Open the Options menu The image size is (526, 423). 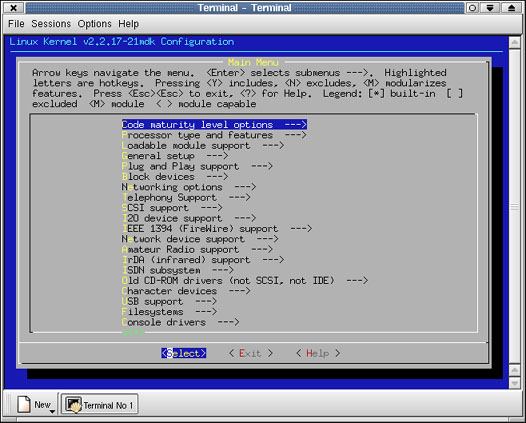click(x=94, y=24)
